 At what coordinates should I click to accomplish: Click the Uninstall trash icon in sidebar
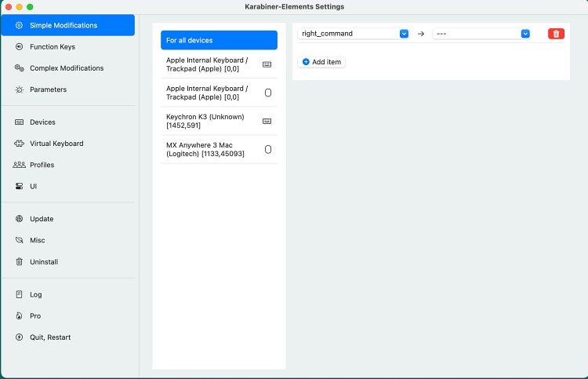pyautogui.click(x=19, y=261)
